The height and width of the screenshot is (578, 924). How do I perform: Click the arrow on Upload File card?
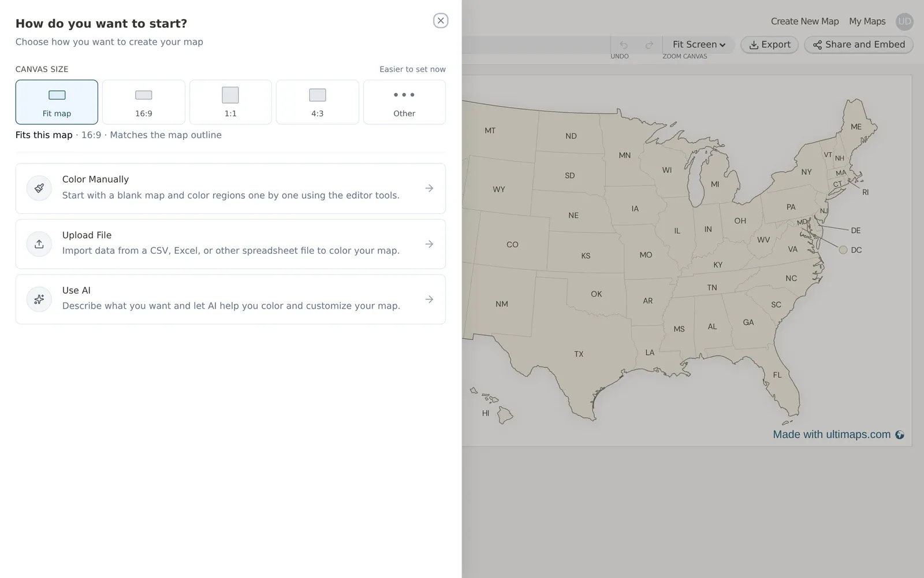click(429, 244)
